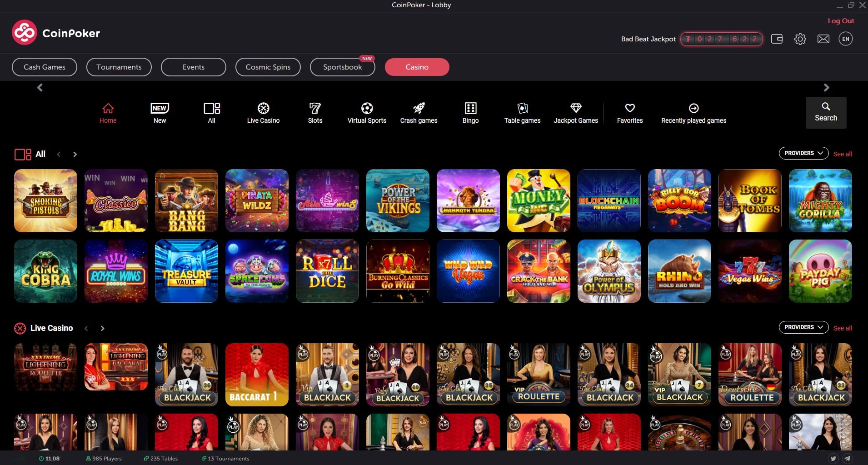Viewport: 868px width, 465px height.
Task: Open the EN language selector
Action: [x=846, y=39]
